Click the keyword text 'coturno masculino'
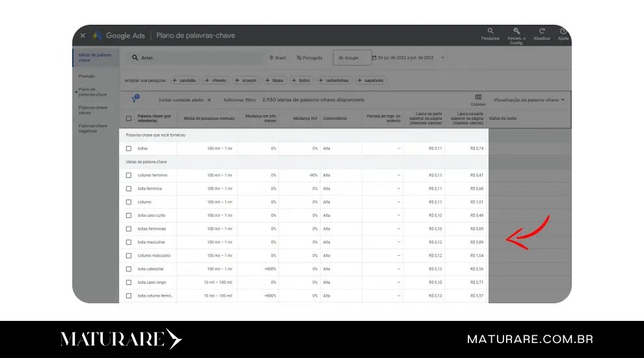644x358 pixels. click(x=154, y=256)
